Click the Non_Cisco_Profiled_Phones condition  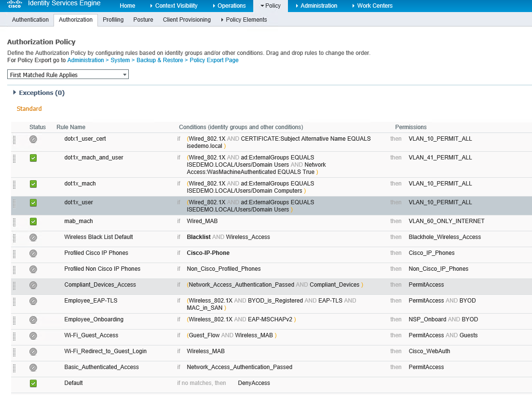click(224, 269)
